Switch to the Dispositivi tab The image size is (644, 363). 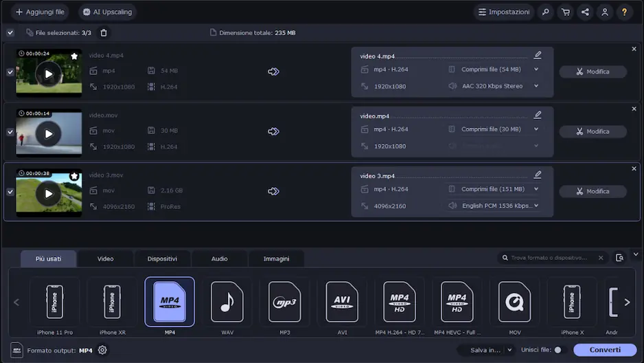pyautogui.click(x=162, y=258)
